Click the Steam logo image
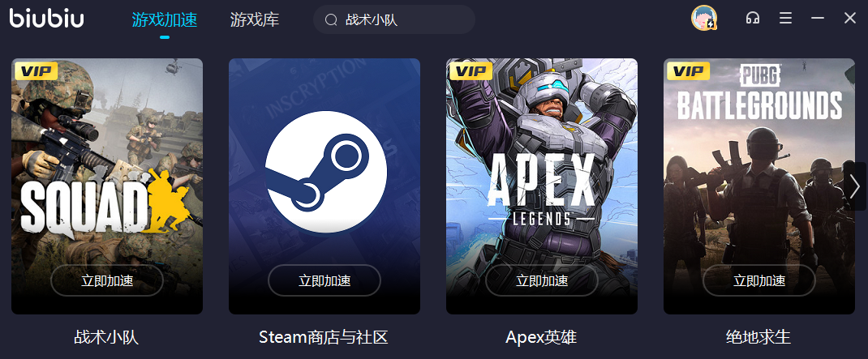The height and width of the screenshot is (359, 868). pyautogui.click(x=325, y=172)
